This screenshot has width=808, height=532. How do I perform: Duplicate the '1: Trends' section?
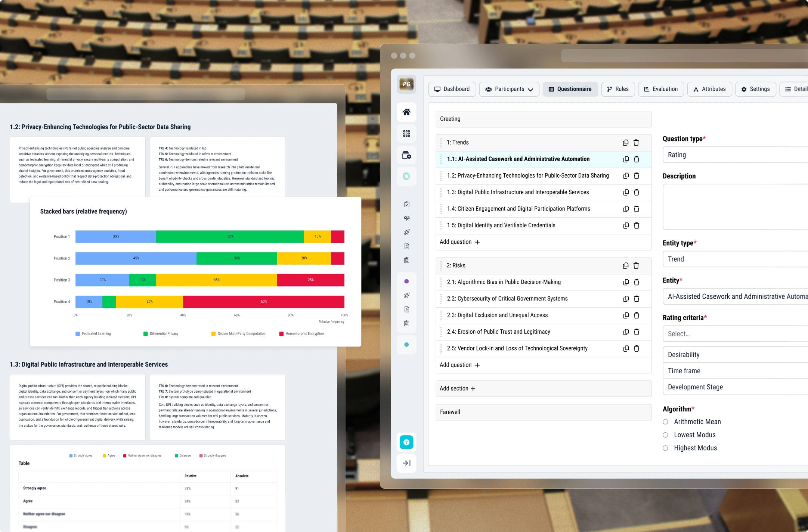(626, 143)
